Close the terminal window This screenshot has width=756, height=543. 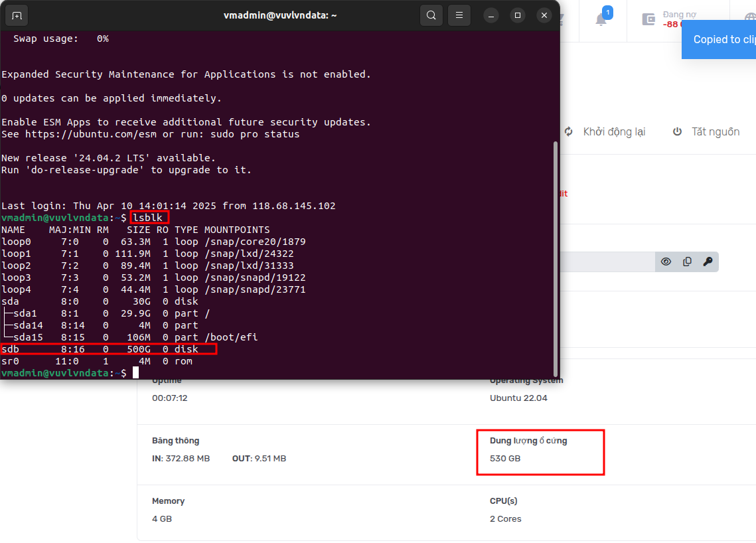[x=544, y=15]
